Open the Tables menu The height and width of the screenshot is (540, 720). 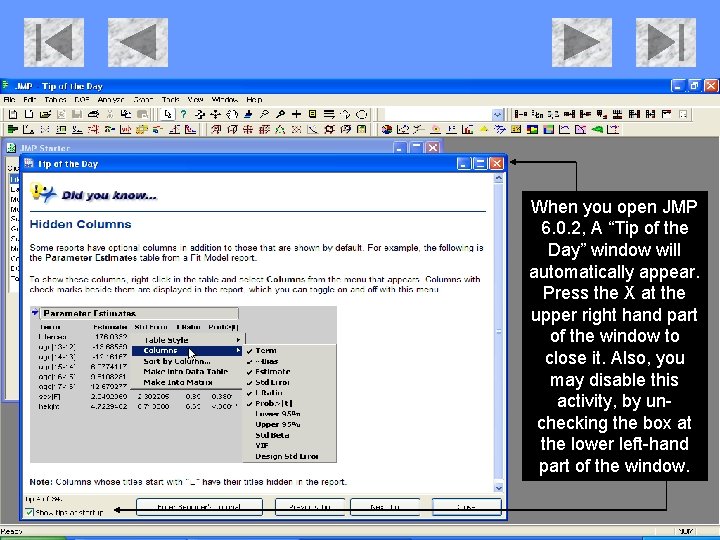pos(55,99)
